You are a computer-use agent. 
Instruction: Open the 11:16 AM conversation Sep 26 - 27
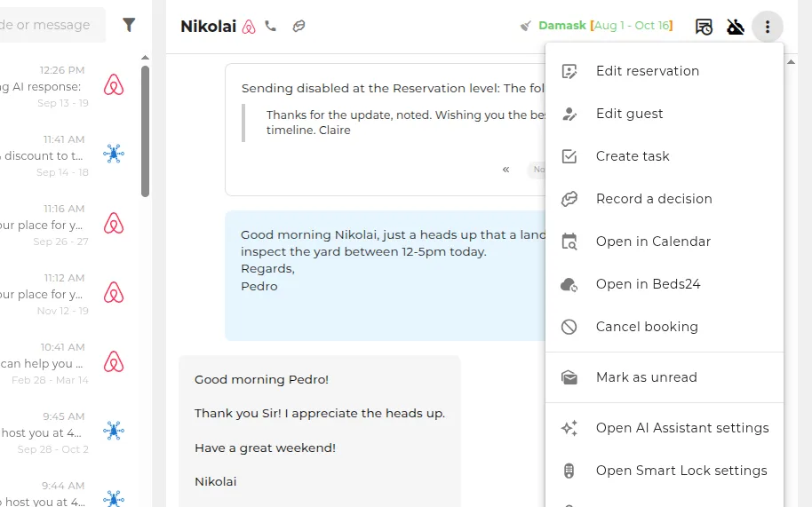(68, 225)
